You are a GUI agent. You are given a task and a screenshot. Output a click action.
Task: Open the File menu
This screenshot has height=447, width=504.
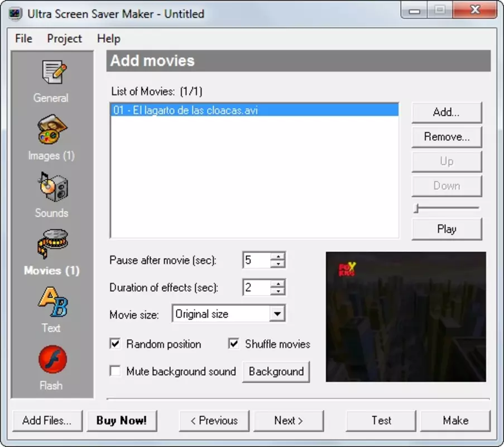point(24,39)
